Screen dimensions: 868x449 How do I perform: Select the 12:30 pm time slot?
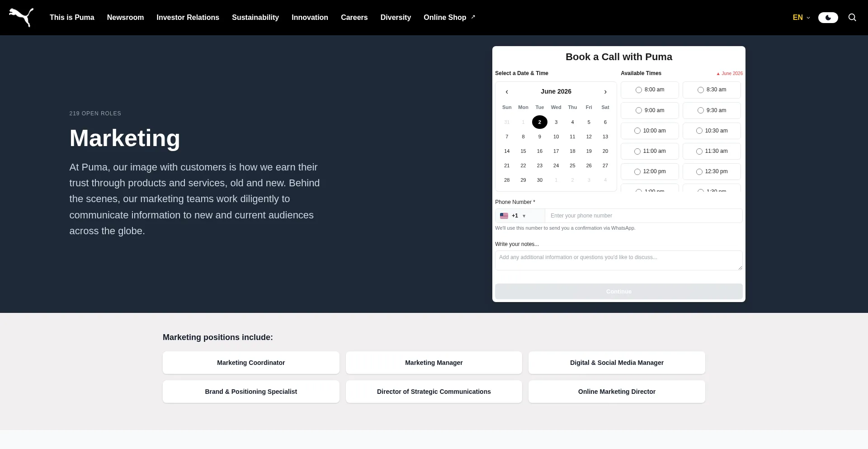(712, 171)
